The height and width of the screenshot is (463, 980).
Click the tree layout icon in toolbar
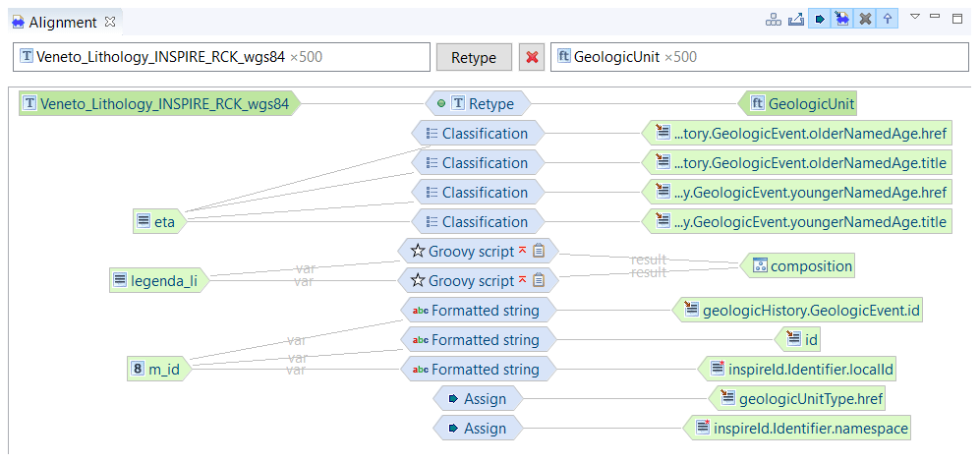pyautogui.click(x=774, y=19)
